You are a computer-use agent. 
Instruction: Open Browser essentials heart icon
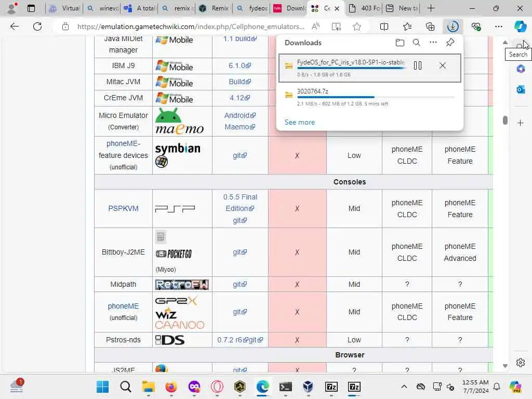coord(476,26)
